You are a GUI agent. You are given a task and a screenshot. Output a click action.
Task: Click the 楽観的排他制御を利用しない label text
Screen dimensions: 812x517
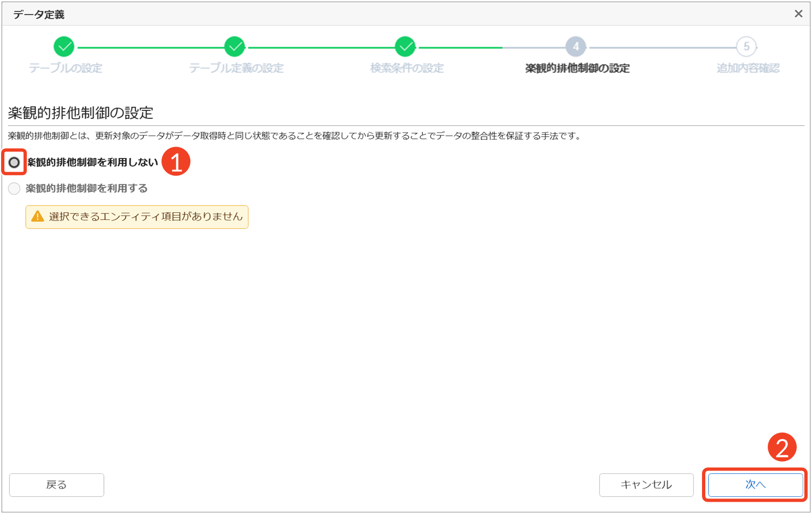tap(92, 162)
